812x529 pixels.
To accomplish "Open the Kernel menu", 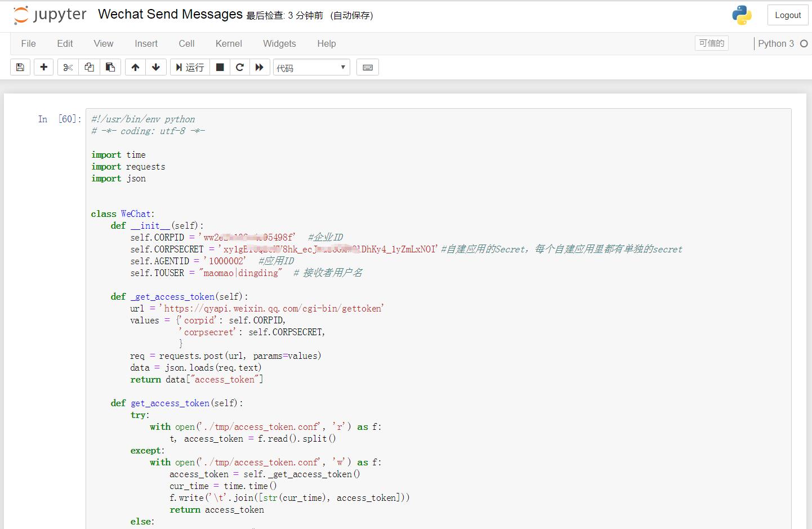I will click(229, 43).
